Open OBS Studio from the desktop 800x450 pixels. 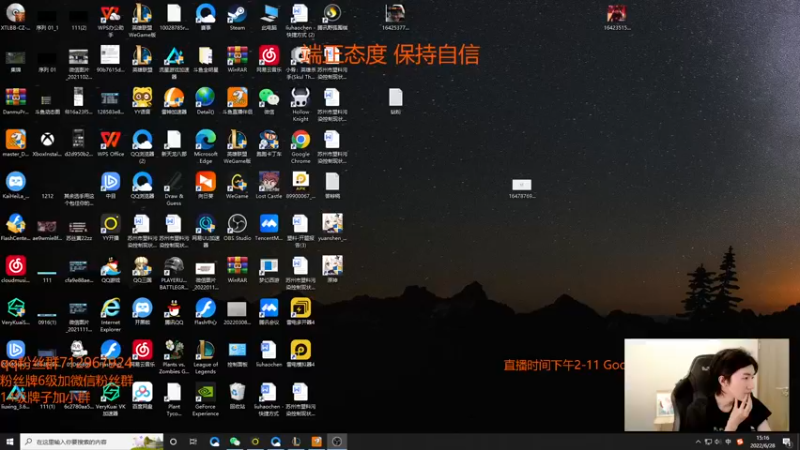(x=237, y=228)
